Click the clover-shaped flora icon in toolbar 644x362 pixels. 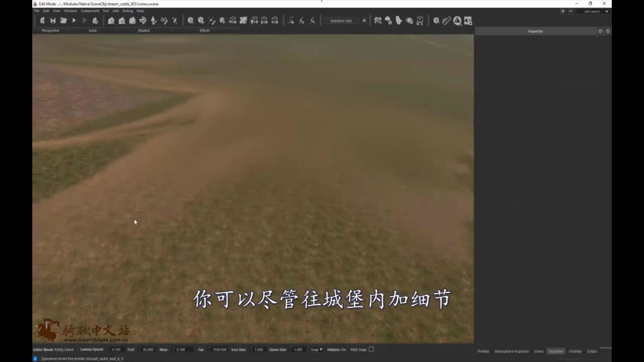[243, 21]
